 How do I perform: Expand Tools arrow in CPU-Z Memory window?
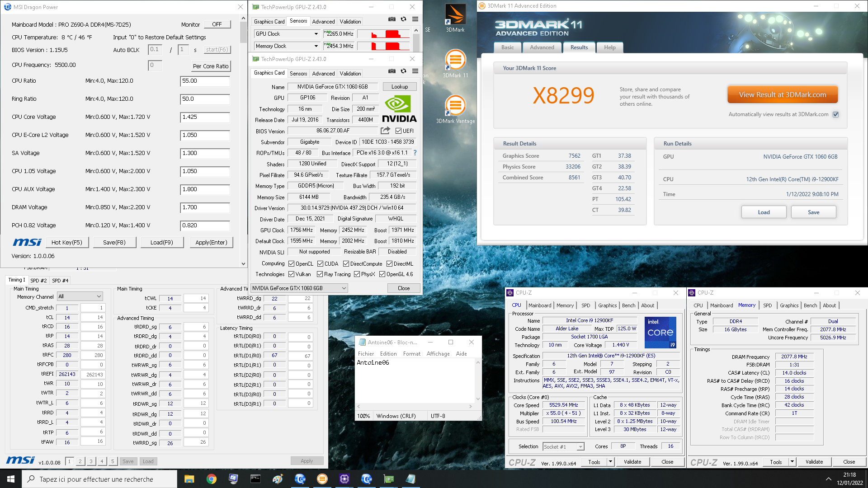coord(792,462)
